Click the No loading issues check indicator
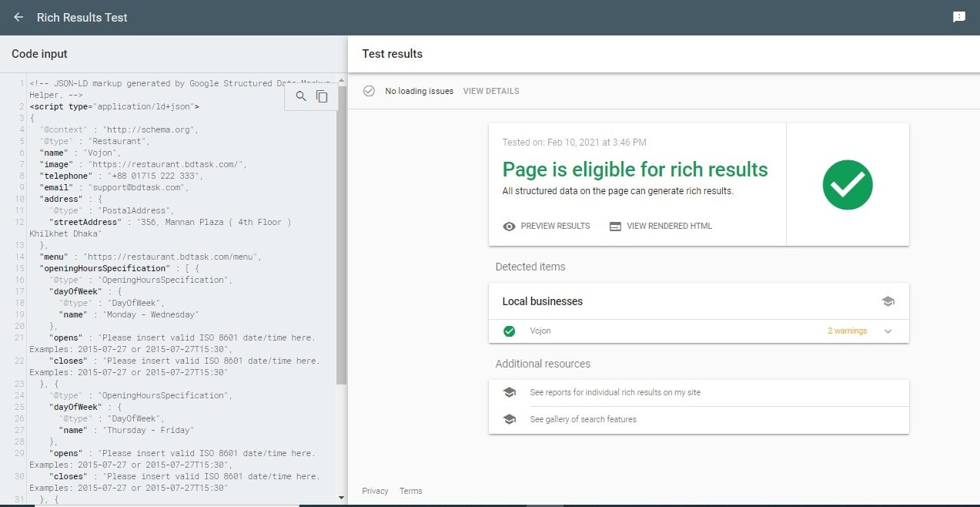980x507 pixels. [x=370, y=91]
